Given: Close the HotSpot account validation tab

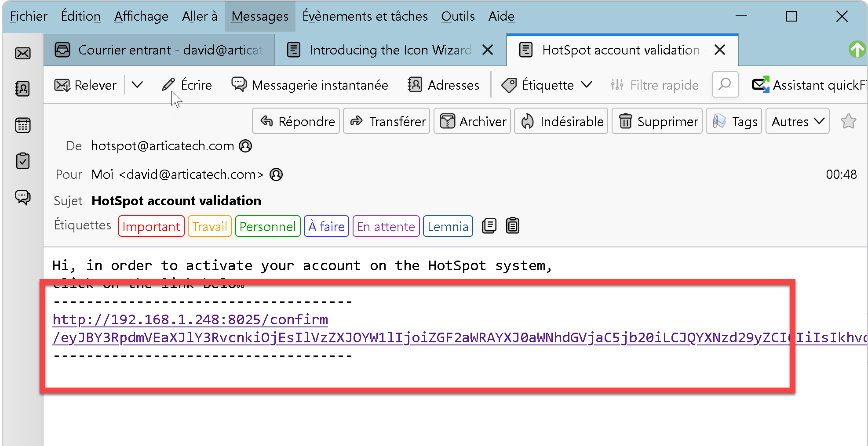Looking at the screenshot, I should tap(720, 50).
